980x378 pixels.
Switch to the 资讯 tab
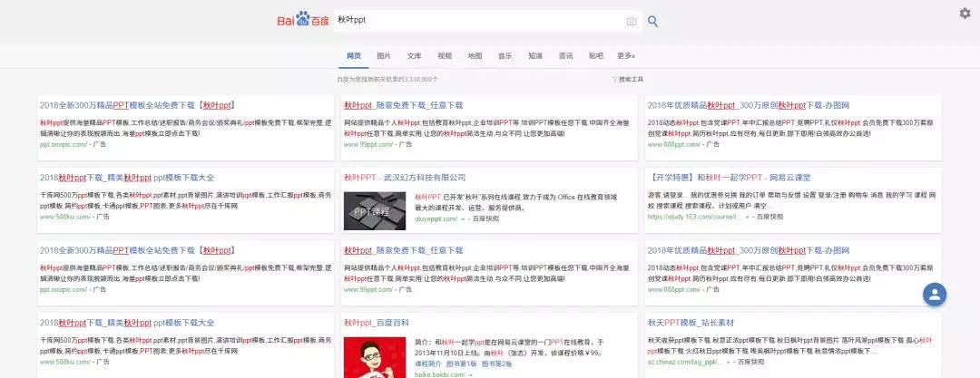click(565, 55)
